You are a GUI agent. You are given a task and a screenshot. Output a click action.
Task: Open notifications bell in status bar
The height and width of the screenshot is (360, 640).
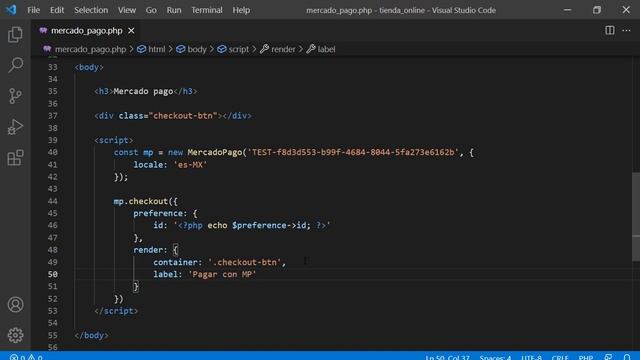point(627,357)
